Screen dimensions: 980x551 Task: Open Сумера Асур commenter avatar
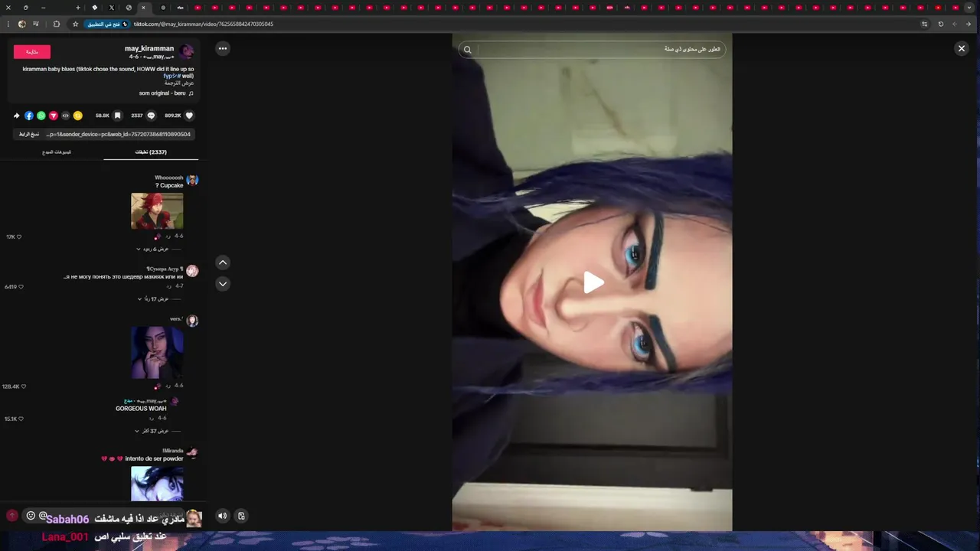192,271
